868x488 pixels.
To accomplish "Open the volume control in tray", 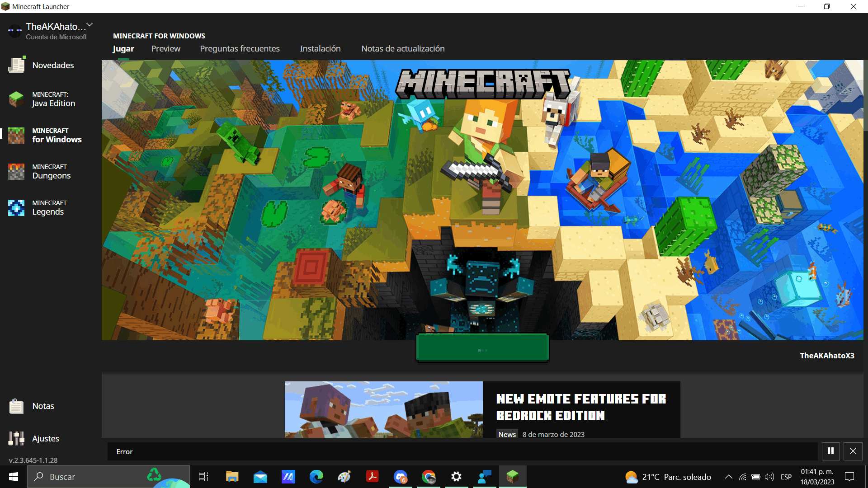I will click(x=769, y=477).
